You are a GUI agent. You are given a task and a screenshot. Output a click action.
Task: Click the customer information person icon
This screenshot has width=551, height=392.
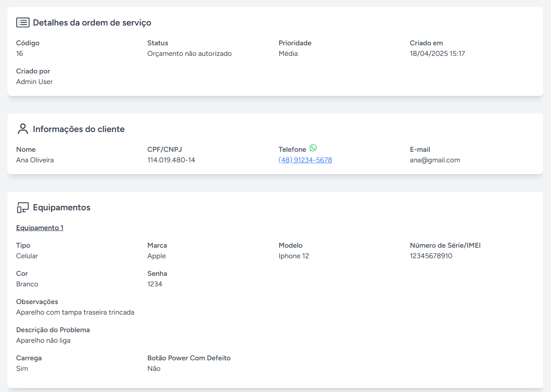click(x=23, y=129)
